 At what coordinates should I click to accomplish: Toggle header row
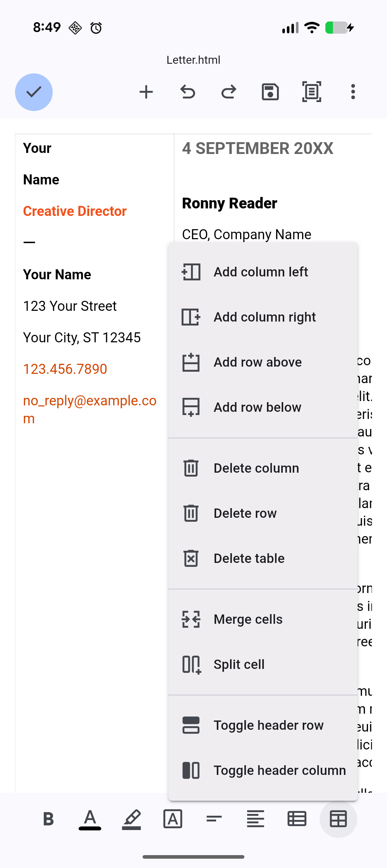click(x=268, y=725)
